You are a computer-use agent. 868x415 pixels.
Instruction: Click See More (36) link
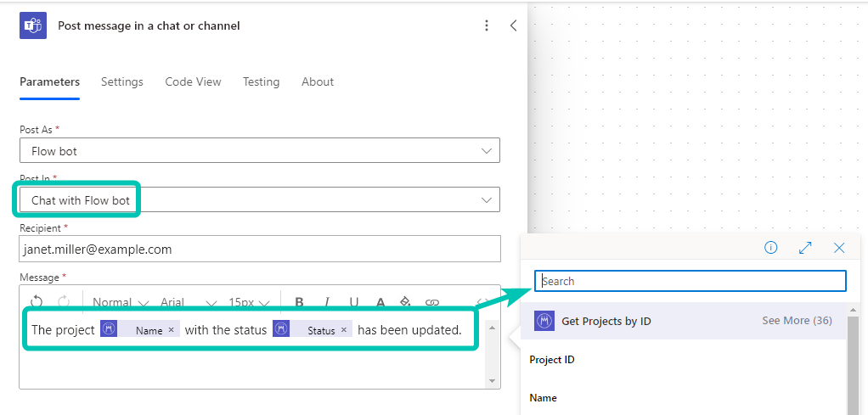click(797, 321)
